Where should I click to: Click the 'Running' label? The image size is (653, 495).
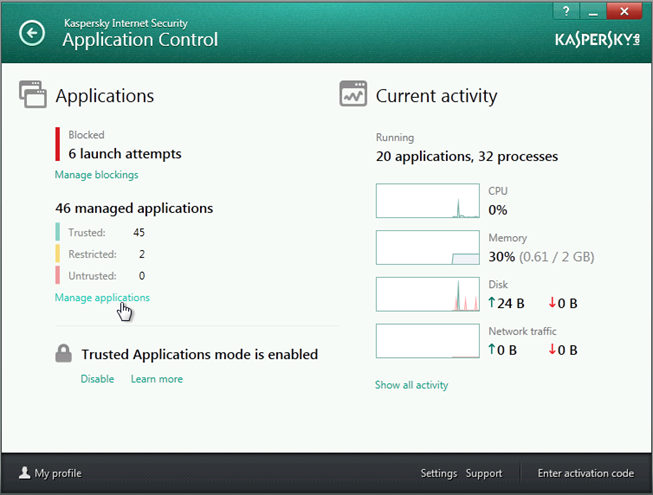click(395, 137)
